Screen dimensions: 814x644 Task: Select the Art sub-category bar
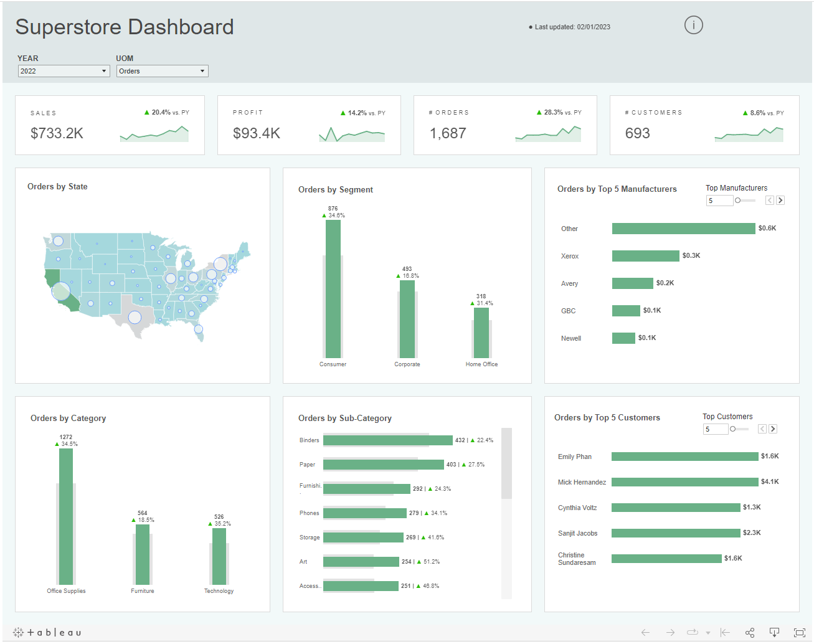pos(361,562)
